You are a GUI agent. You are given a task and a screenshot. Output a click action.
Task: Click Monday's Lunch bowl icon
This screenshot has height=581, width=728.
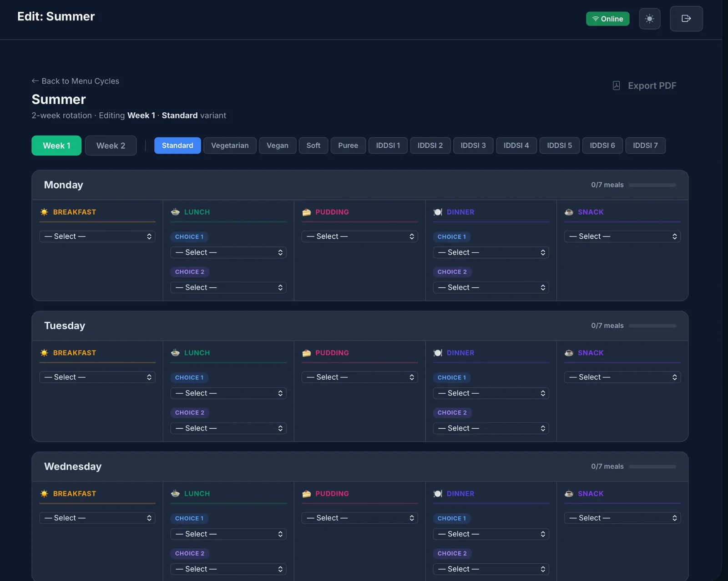pos(175,212)
